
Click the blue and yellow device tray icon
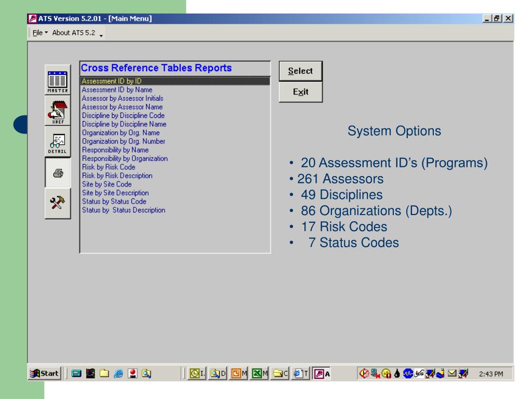441,374
